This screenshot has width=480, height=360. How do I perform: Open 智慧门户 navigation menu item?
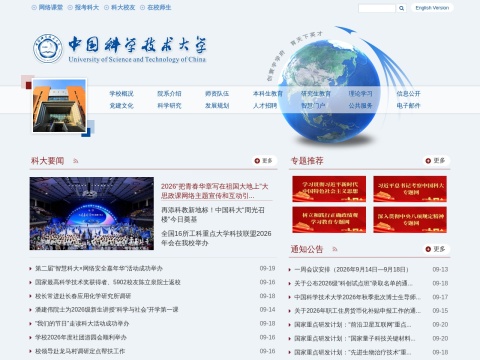313,106
